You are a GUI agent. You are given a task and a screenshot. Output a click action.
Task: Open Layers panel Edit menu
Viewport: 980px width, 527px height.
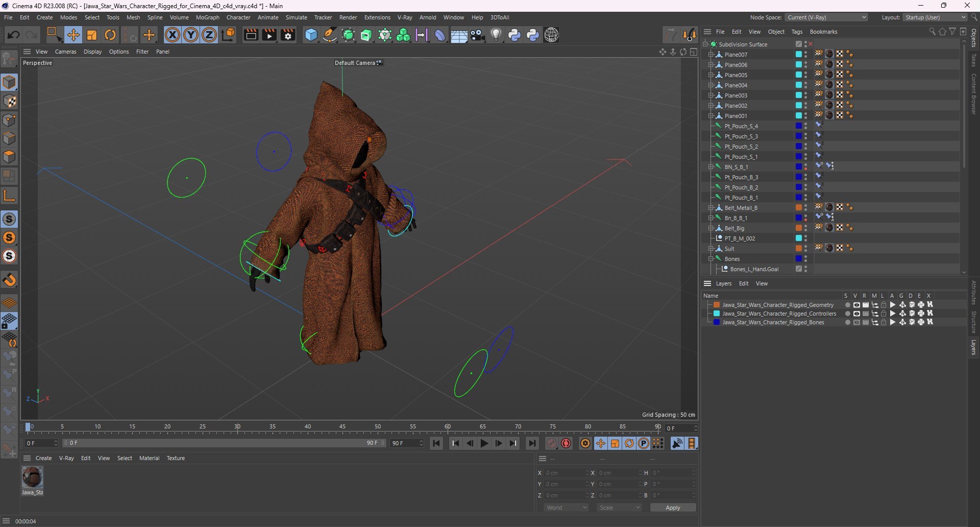coord(744,283)
